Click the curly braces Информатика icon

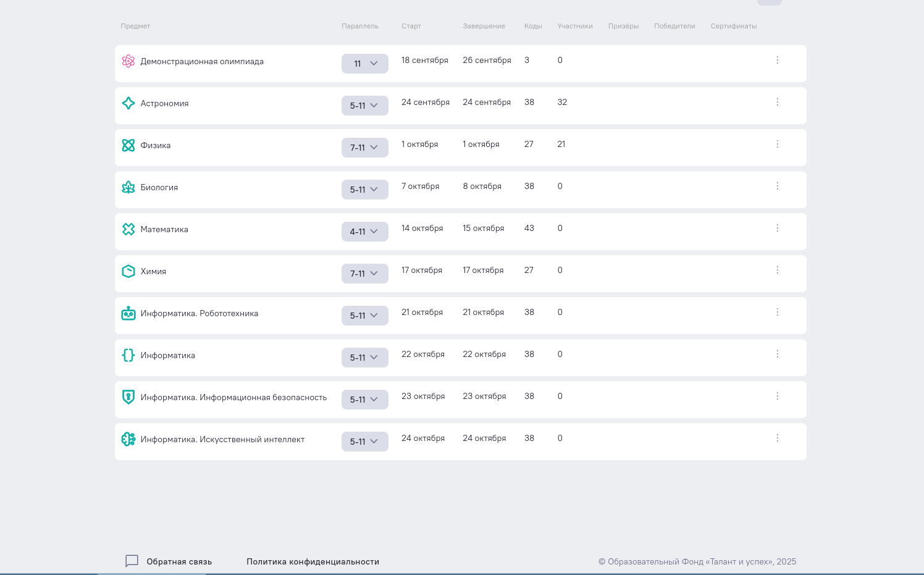[x=128, y=355]
